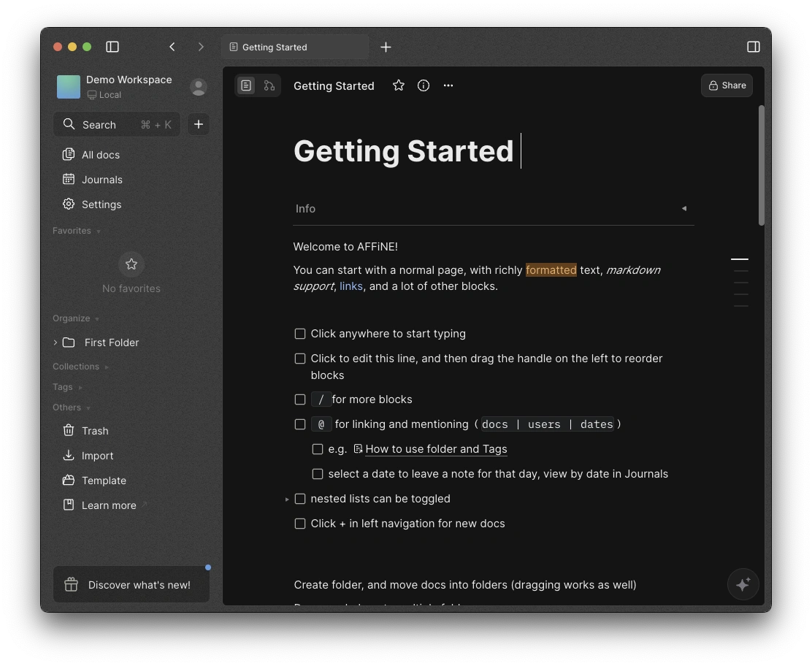Viewport: 812px width, 666px height.
Task: Open All docs
Action: tap(101, 155)
